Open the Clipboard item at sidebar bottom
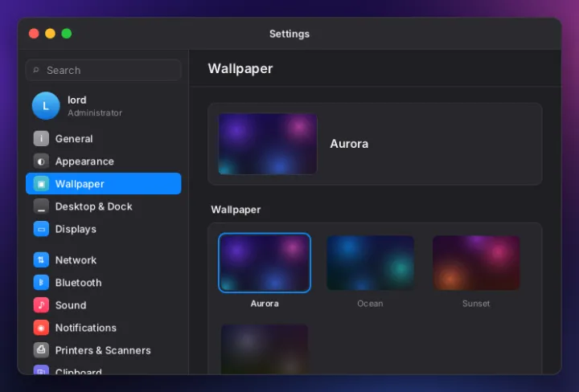 (x=104, y=369)
